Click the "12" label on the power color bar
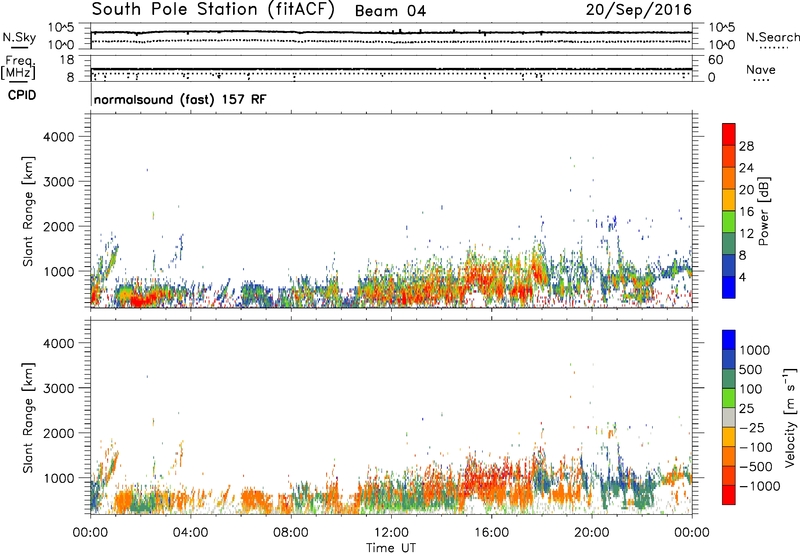The height and width of the screenshot is (554, 800). 746,234
